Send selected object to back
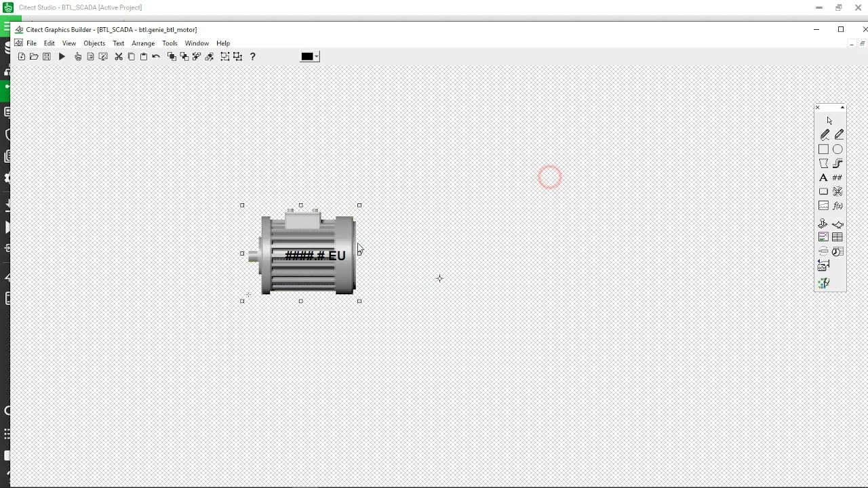The height and width of the screenshot is (488, 868). 184,57
